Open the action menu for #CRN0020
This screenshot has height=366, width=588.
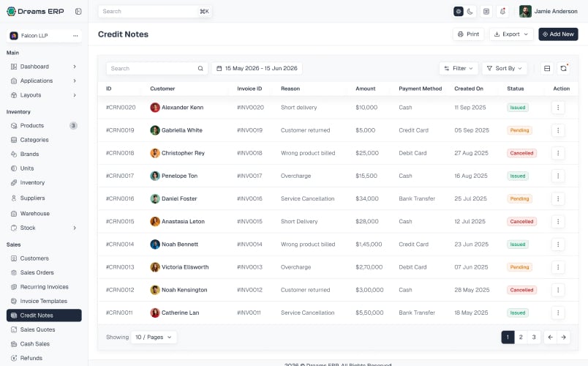coord(558,108)
